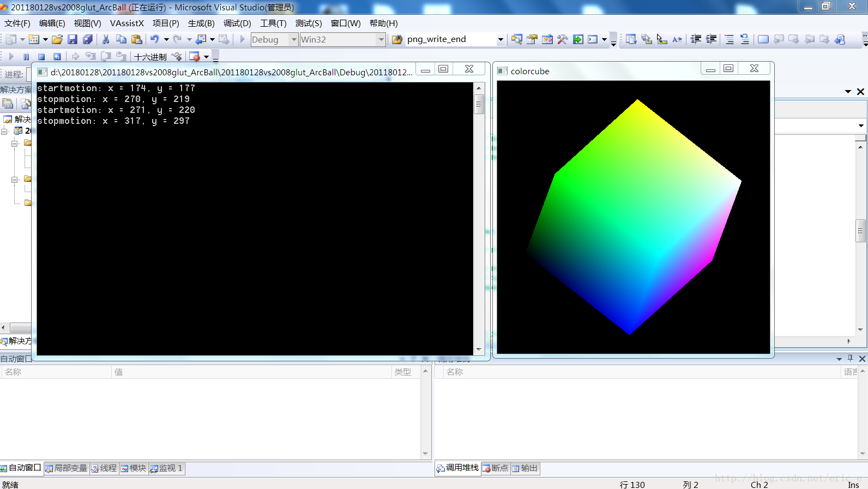The image size is (868, 489).
Task: Cut selection with the scissors icon
Action: [x=106, y=39]
